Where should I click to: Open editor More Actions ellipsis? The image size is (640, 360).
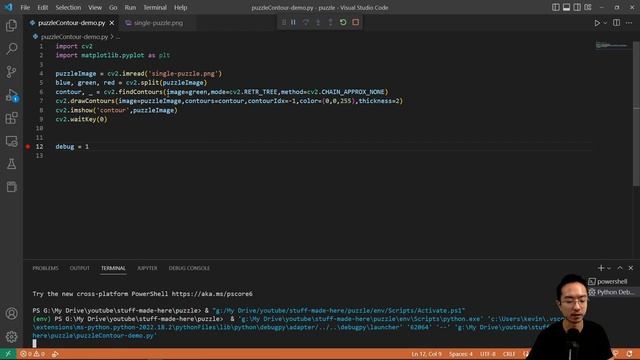click(629, 23)
